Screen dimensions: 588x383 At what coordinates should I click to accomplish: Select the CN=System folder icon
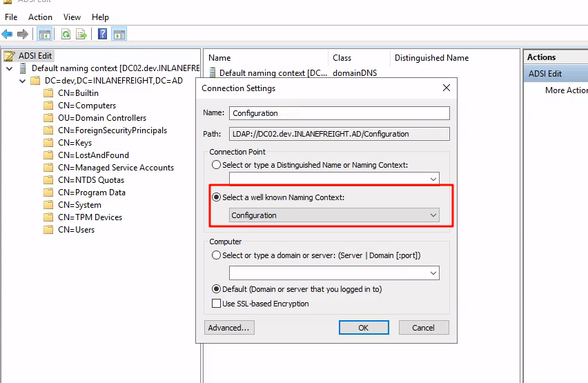(48, 205)
